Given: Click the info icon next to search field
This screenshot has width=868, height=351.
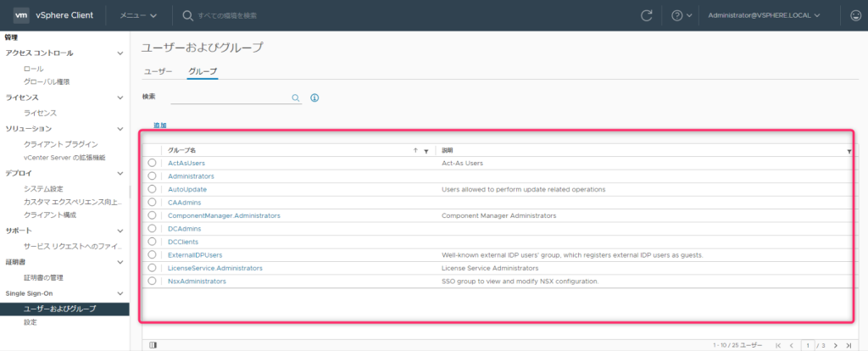Looking at the screenshot, I should pos(314,98).
